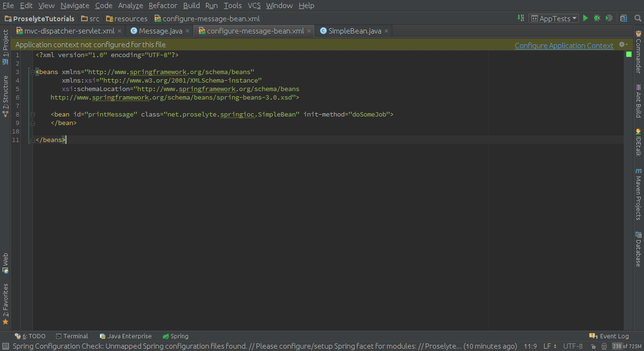Open the Build menu
644x351 pixels.
pyautogui.click(x=191, y=6)
